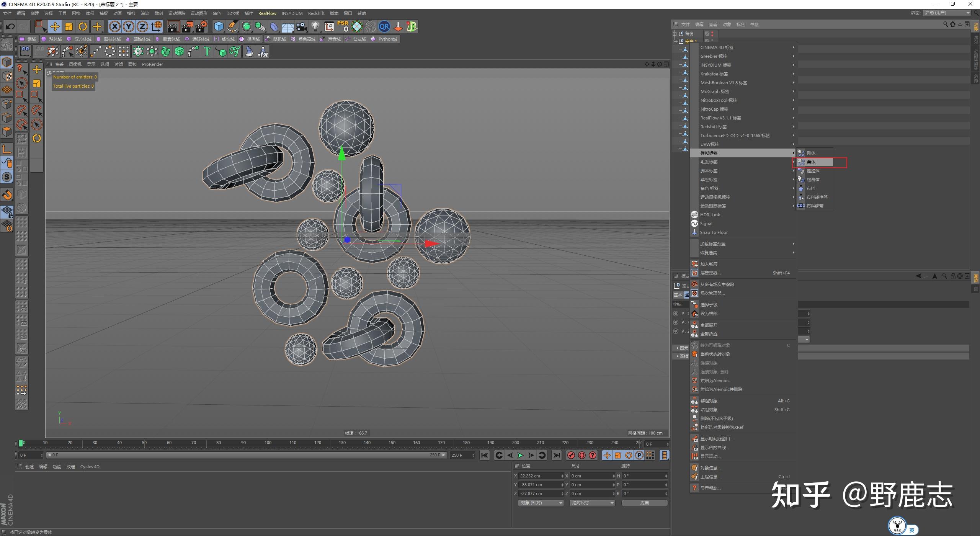Click the search icon in object manager
The height and width of the screenshot is (536, 980).
(946, 25)
